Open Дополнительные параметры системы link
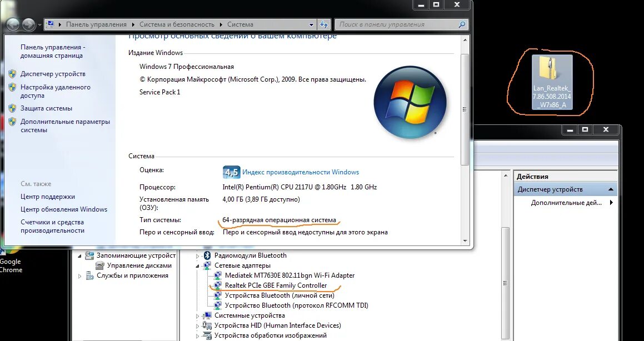 click(x=66, y=126)
